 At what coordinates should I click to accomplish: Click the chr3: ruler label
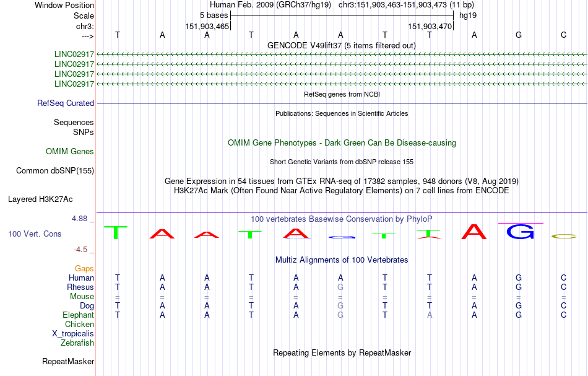point(85,26)
